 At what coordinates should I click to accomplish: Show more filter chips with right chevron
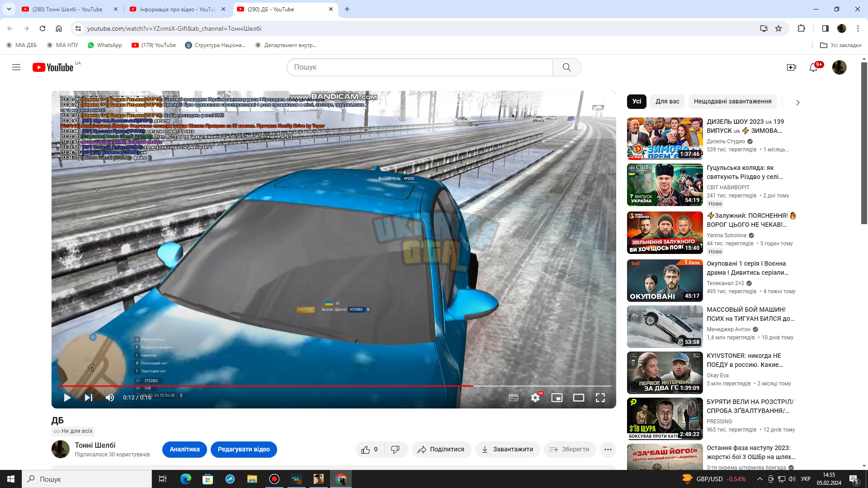click(x=798, y=103)
